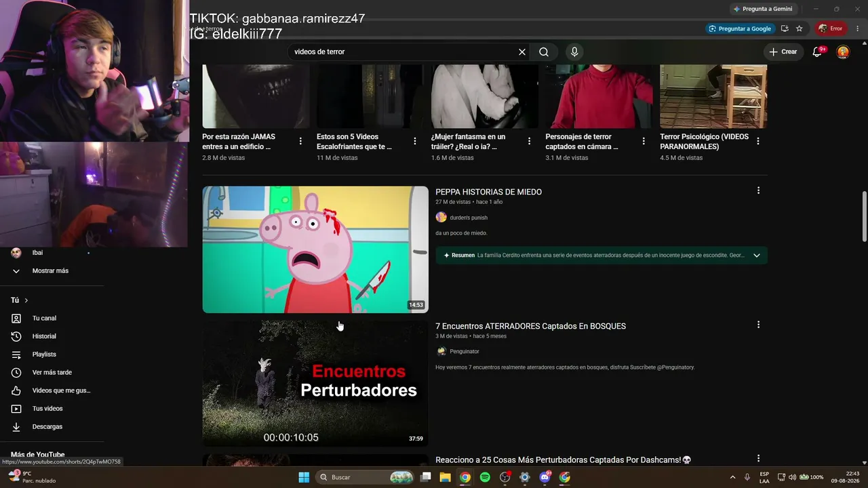
Task: Open Settings gear on the taskbar
Action: [x=524, y=477]
